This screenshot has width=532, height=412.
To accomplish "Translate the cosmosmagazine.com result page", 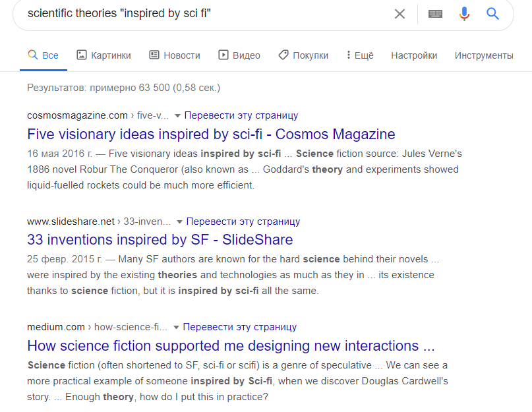I will coord(241,115).
